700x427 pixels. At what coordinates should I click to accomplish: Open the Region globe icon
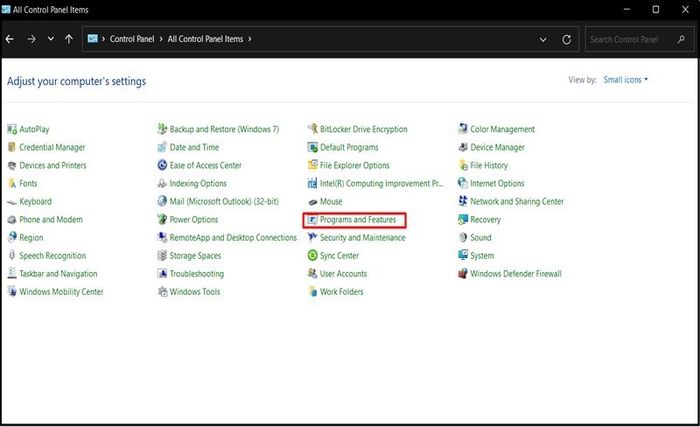pos(12,238)
